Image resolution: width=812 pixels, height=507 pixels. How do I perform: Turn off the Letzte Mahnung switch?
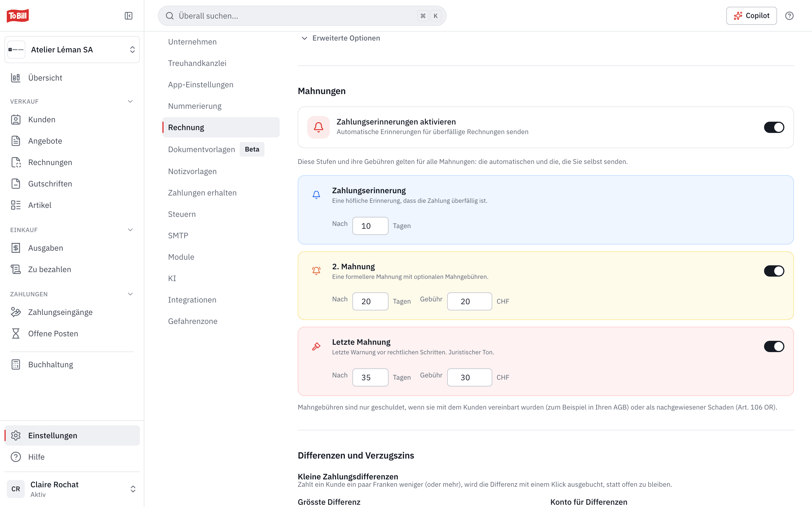(774, 346)
